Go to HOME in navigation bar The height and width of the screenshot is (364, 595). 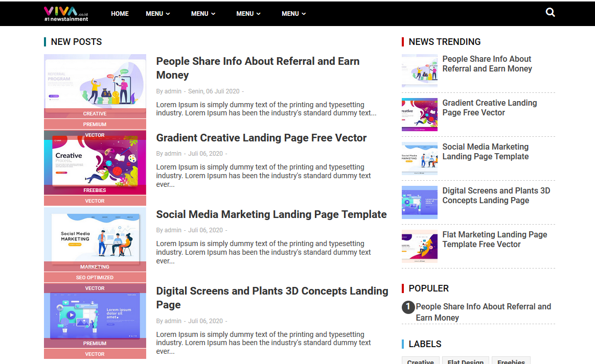pos(120,14)
